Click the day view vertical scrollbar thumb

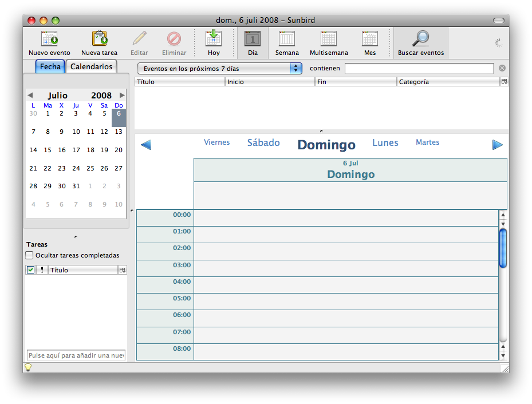pyautogui.click(x=503, y=248)
